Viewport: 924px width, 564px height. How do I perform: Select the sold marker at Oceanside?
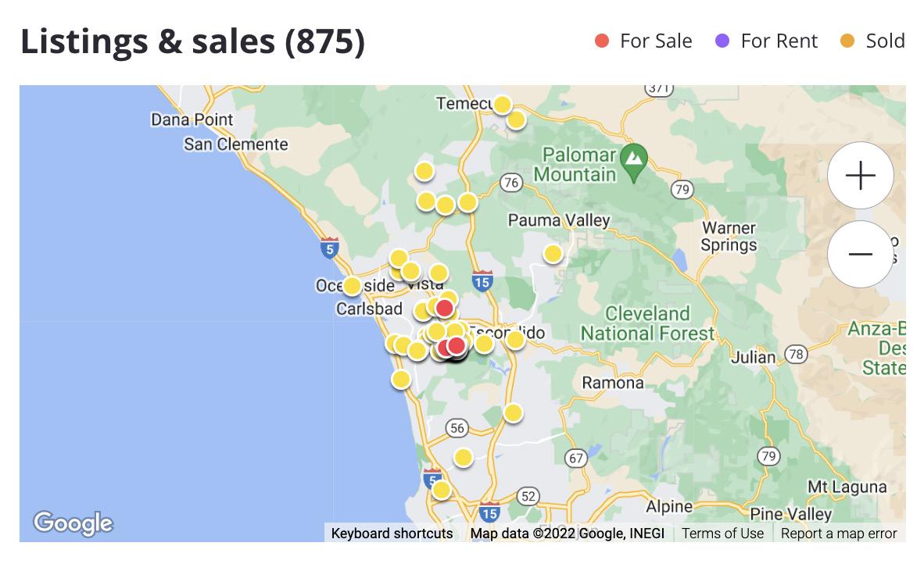352,286
